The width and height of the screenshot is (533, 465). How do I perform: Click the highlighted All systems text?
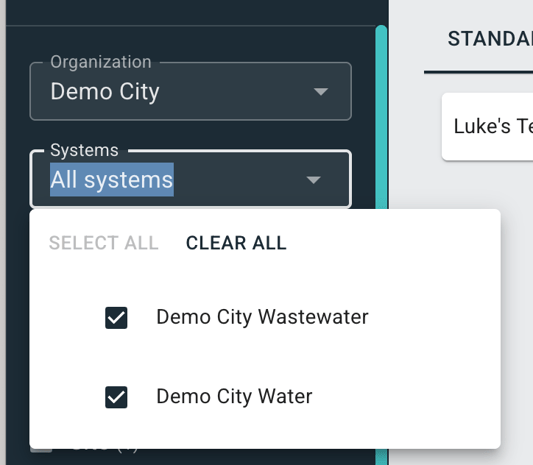pos(112,179)
